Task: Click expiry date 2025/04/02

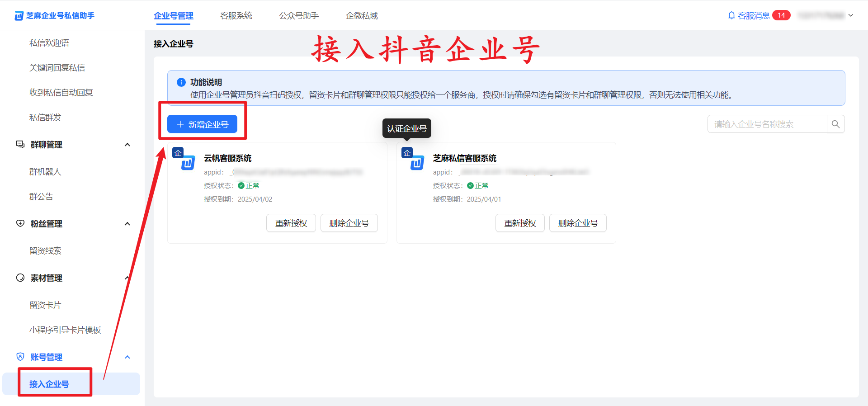Action: (255, 199)
